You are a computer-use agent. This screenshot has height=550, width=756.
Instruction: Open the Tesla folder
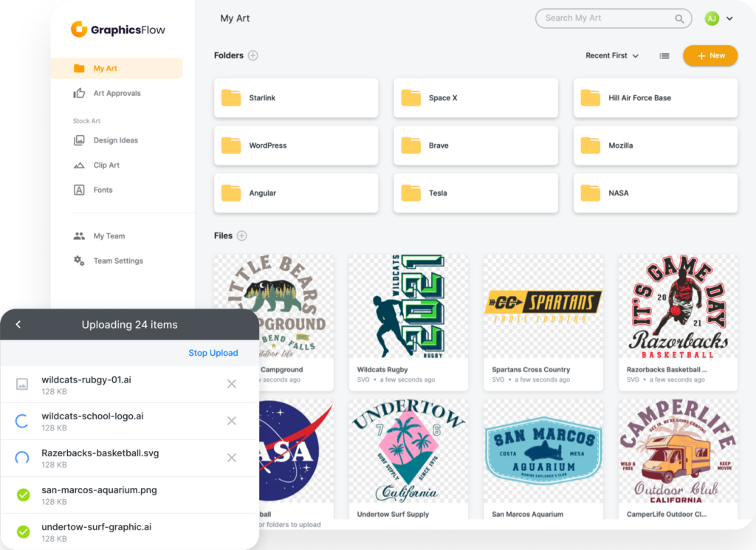(x=476, y=193)
